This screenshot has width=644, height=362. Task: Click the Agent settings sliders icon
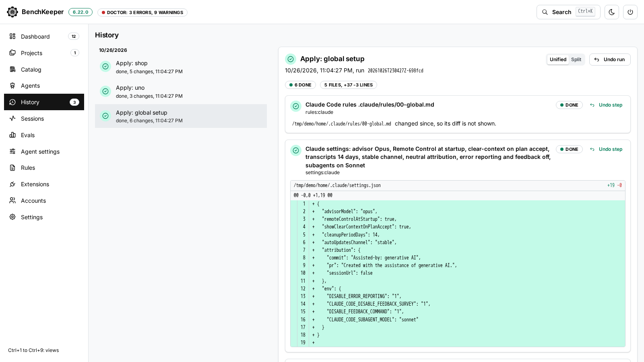[12, 152]
